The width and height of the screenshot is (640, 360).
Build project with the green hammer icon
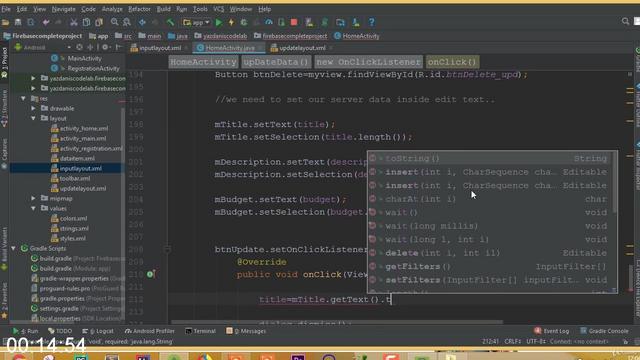tap(170, 22)
